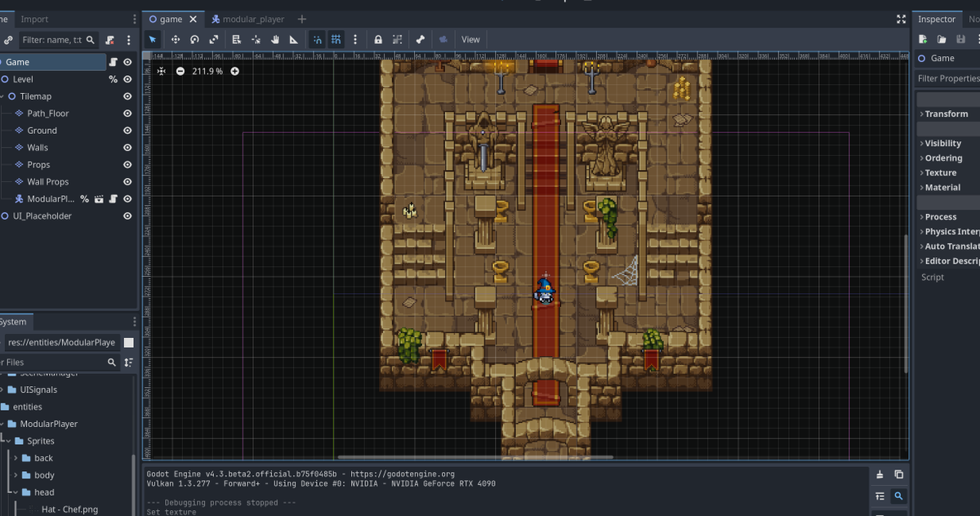
Task: Toggle grid snap icon
Action: click(336, 39)
